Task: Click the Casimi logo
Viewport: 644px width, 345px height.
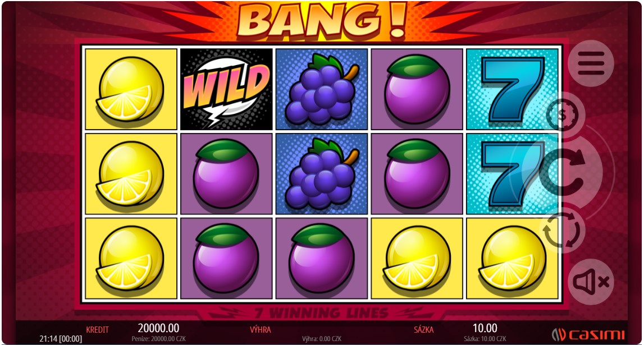Action: (x=588, y=334)
